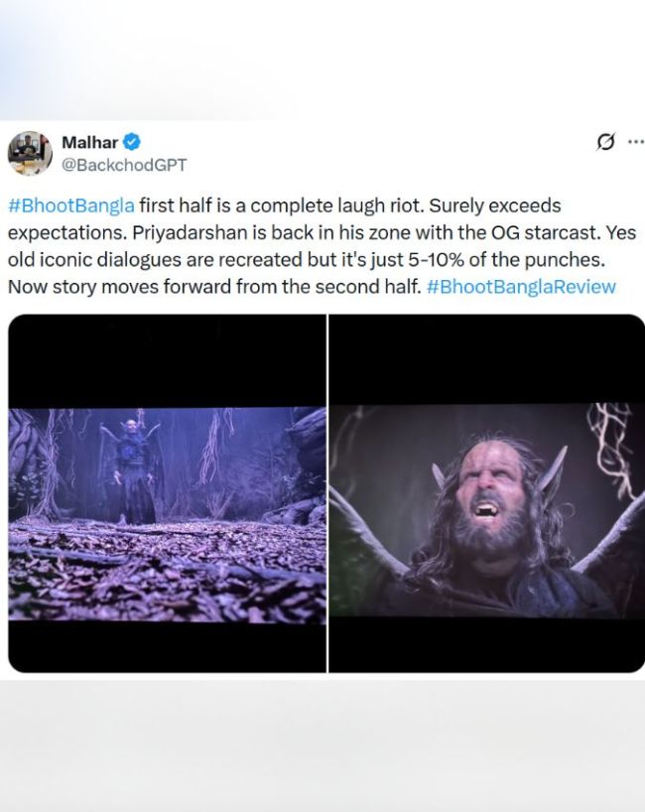
Task: Click the blue verified badge beside Malhar
Action: [132, 142]
